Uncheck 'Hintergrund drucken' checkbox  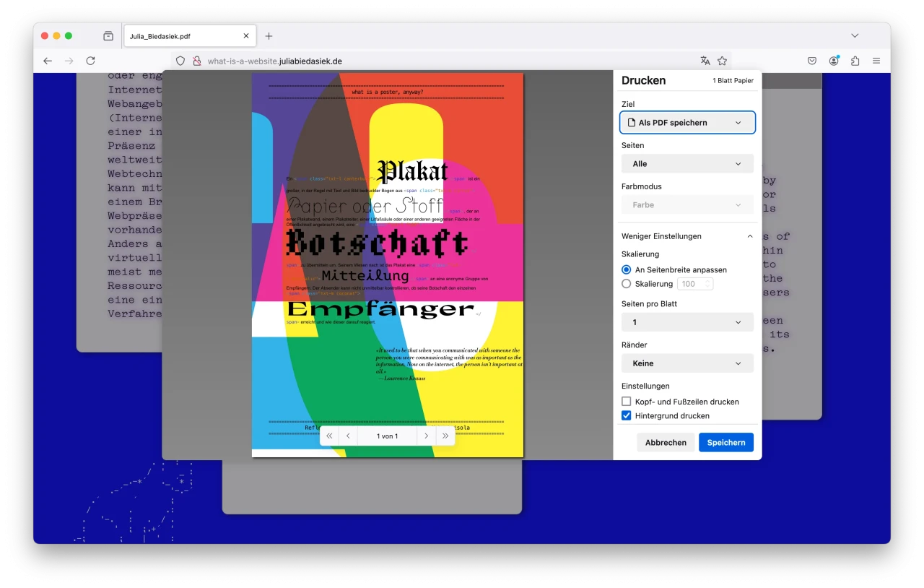coord(627,416)
